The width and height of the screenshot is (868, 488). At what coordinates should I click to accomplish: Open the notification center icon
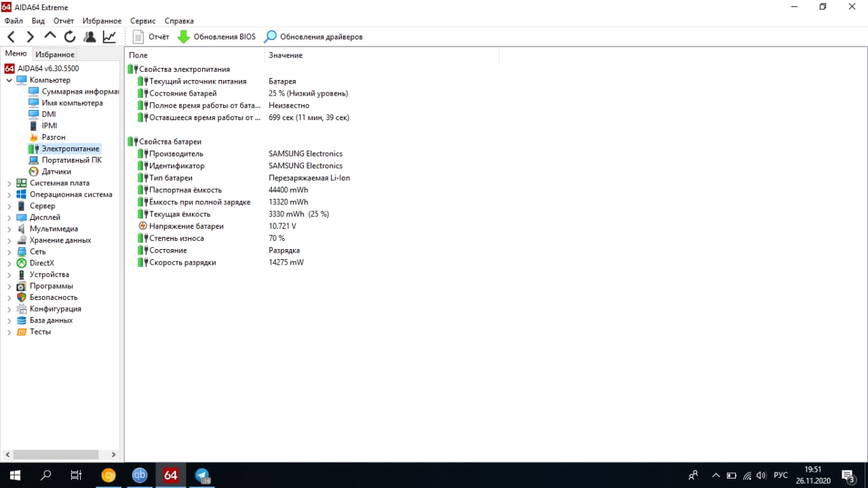tap(848, 475)
